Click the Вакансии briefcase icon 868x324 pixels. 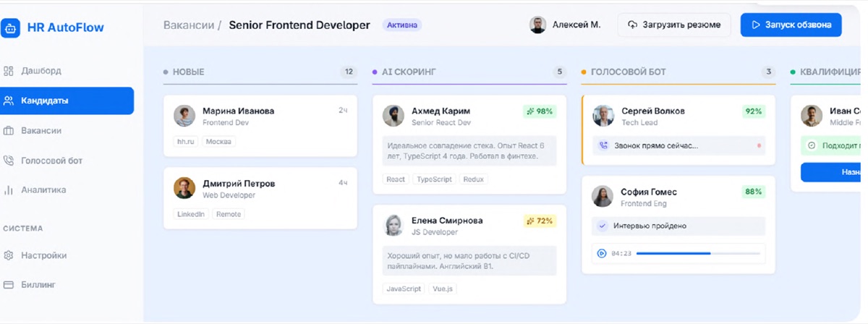[x=9, y=131]
